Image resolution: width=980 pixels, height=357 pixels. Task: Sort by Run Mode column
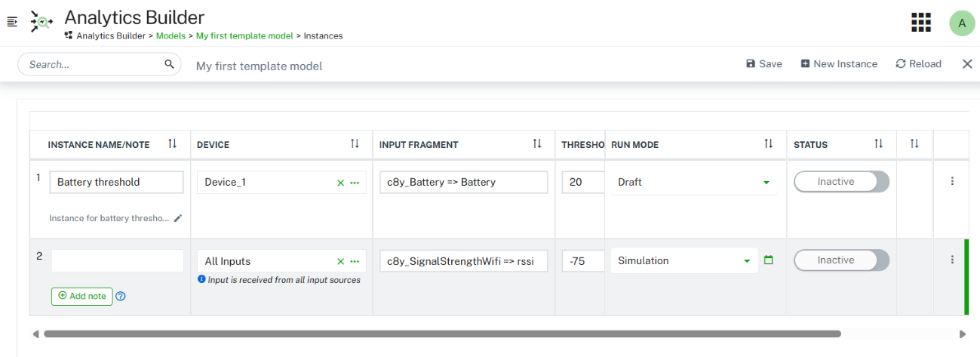pyautogui.click(x=768, y=144)
